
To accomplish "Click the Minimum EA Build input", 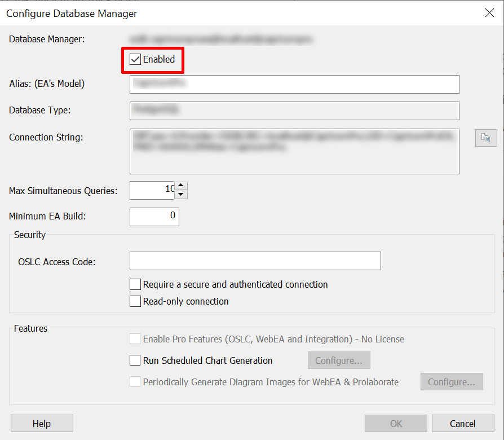I will (x=154, y=217).
